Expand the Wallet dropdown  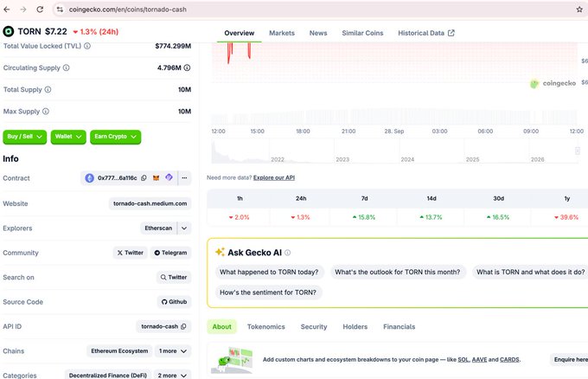pos(68,137)
